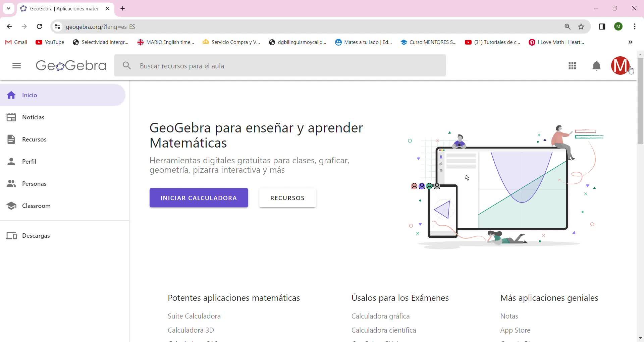The height and width of the screenshot is (342, 644).
Task: Click the Perfil person icon
Action: [11, 162]
